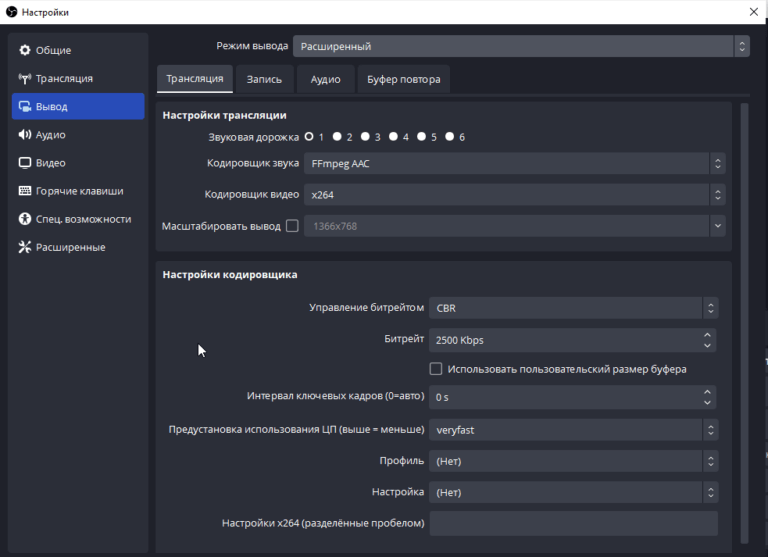Open Управление битрейтом CBR dropdown
768x557 pixels.
[x=572, y=308]
